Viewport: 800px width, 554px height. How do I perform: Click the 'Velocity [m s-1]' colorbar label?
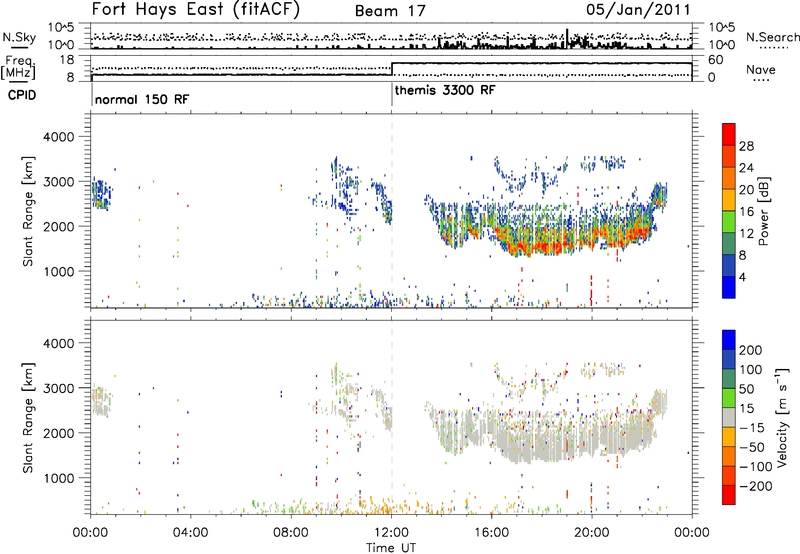coord(782,418)
